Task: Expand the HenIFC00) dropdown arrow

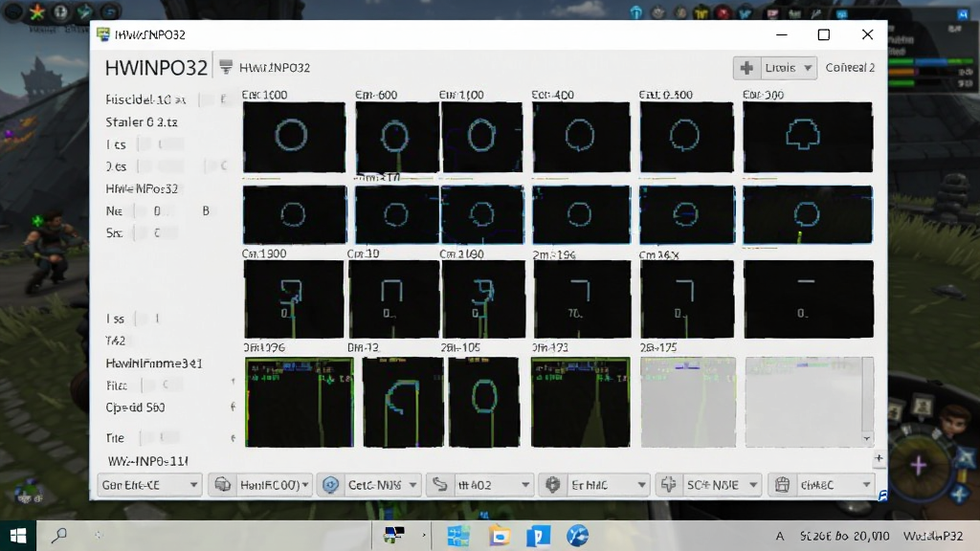Action: pyautogui.click(x=305, y=485)
